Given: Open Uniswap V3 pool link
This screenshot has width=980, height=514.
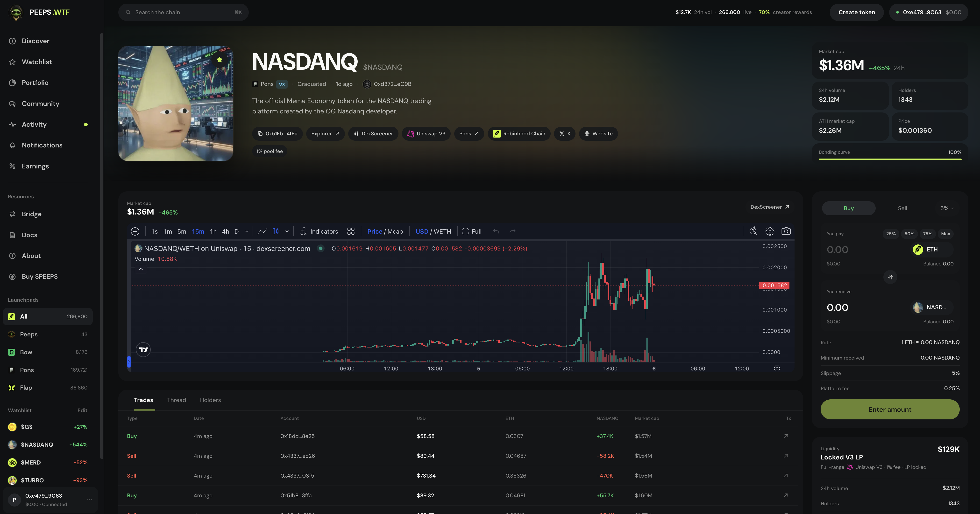Looking at the screenshot, I should tap(426, 133).
